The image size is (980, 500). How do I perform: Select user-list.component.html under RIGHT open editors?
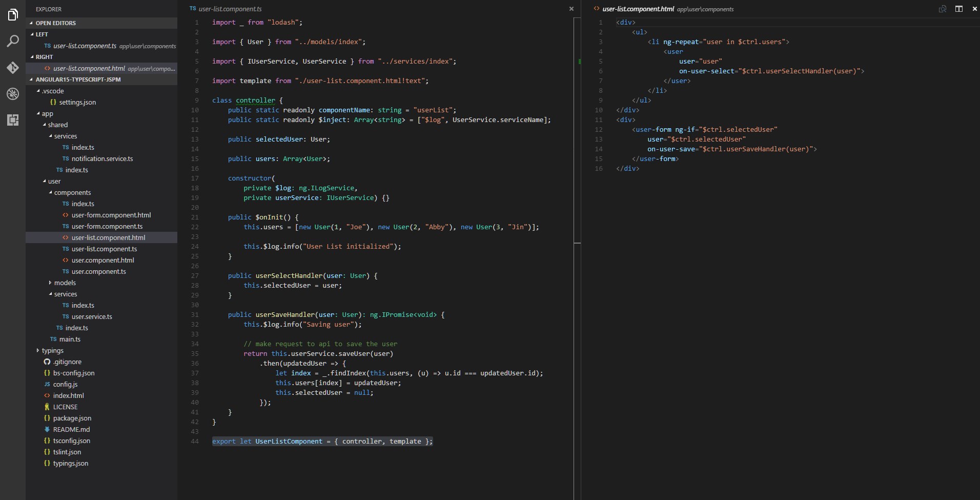(x=101, y=68)
